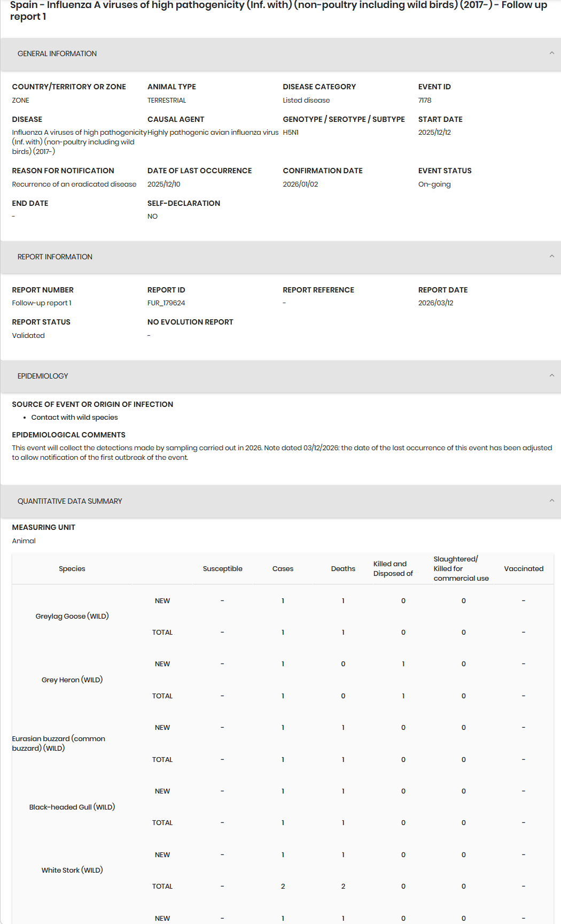
Task: Collapse the General Information section chevron
Action: pos(551,53)
